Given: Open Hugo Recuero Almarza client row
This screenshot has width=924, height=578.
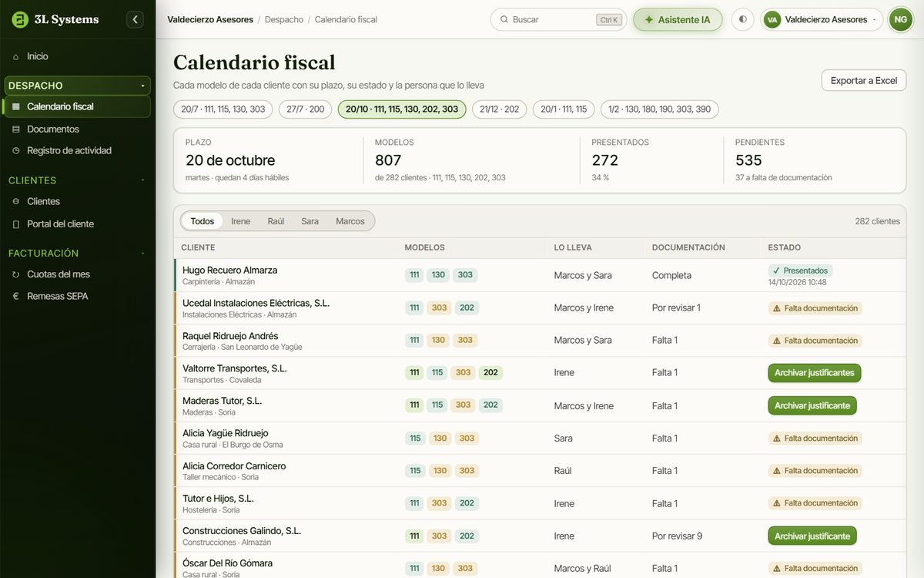Looking at the screenshot, I should 540,275.
